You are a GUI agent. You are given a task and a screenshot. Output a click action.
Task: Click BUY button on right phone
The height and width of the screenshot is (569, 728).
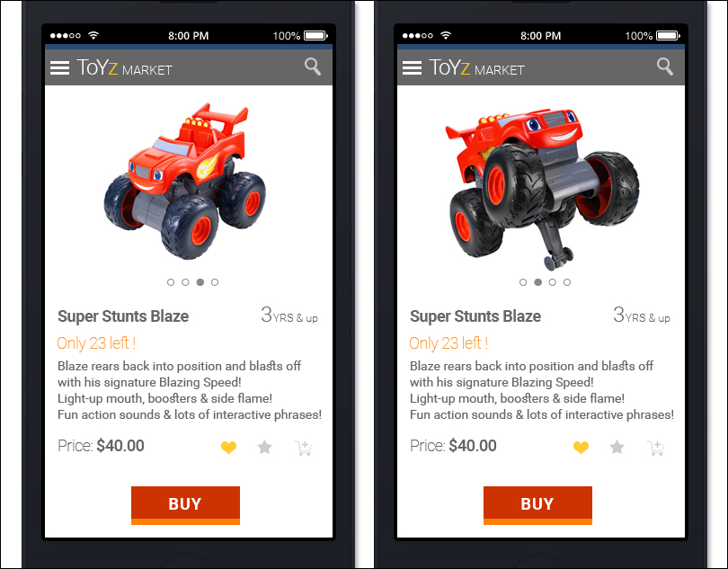[537, 505]
